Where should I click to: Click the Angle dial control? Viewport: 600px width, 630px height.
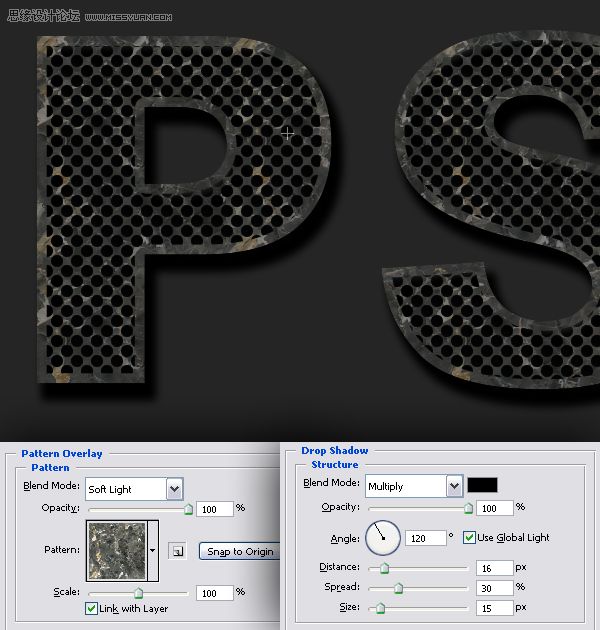[383, 538]
